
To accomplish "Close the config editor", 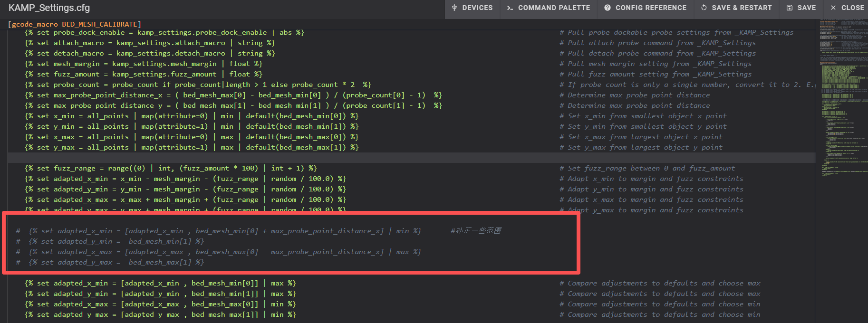I will coord(847,8).
